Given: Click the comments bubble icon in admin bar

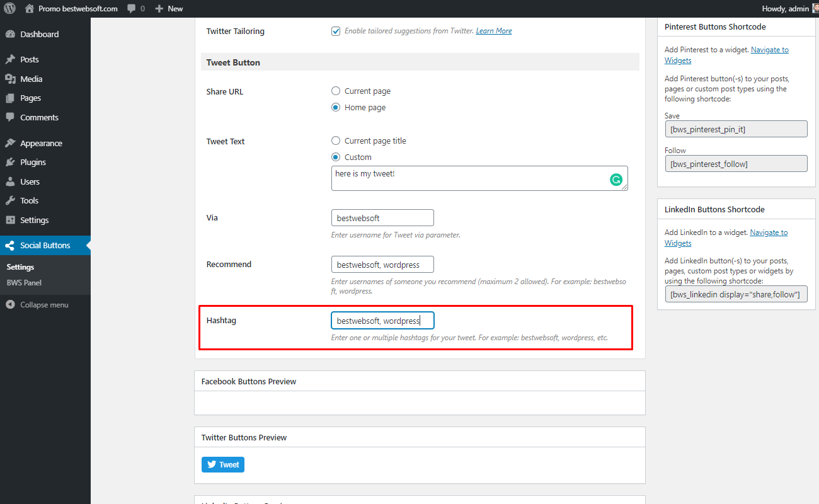Looking at the screenshot, I should pos(130,9).
